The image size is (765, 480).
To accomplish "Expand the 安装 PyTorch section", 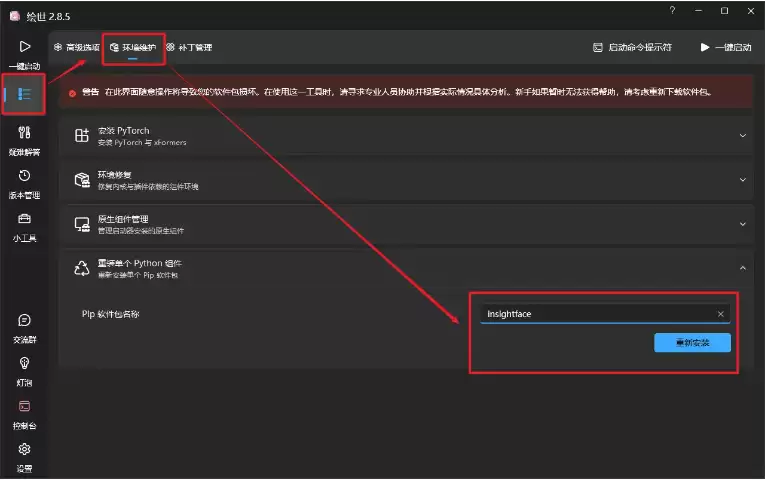I will [x=743, y=136].
